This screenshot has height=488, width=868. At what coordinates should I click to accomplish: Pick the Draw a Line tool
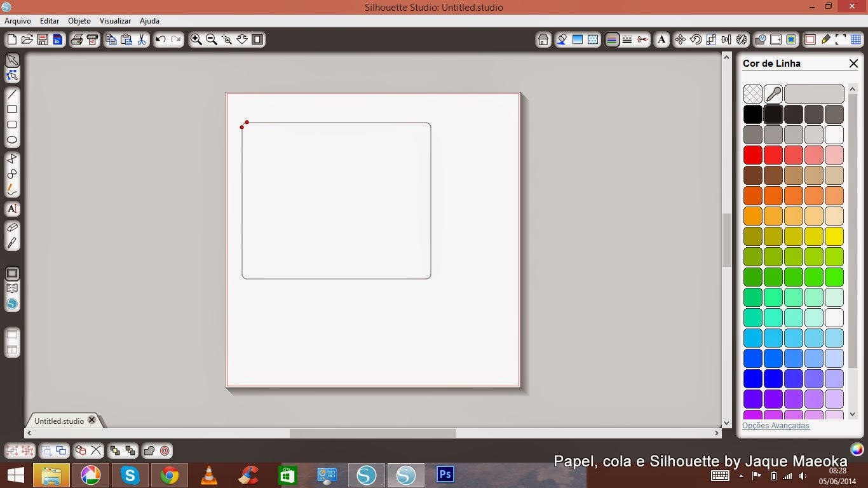pos(11,94)
